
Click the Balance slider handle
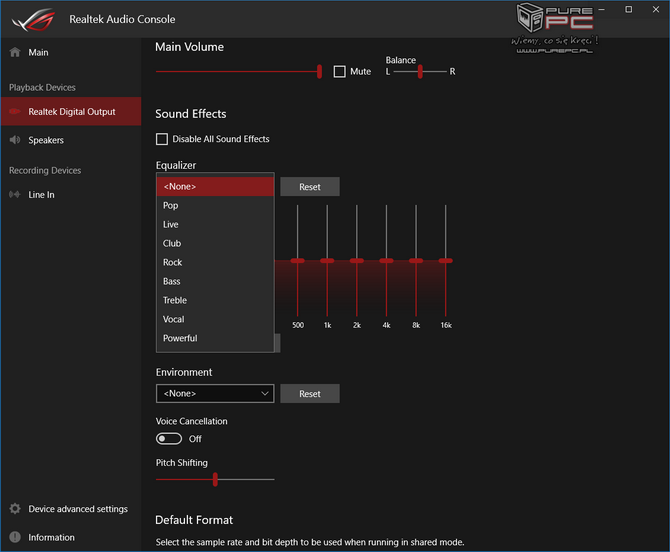click(420, 71)
